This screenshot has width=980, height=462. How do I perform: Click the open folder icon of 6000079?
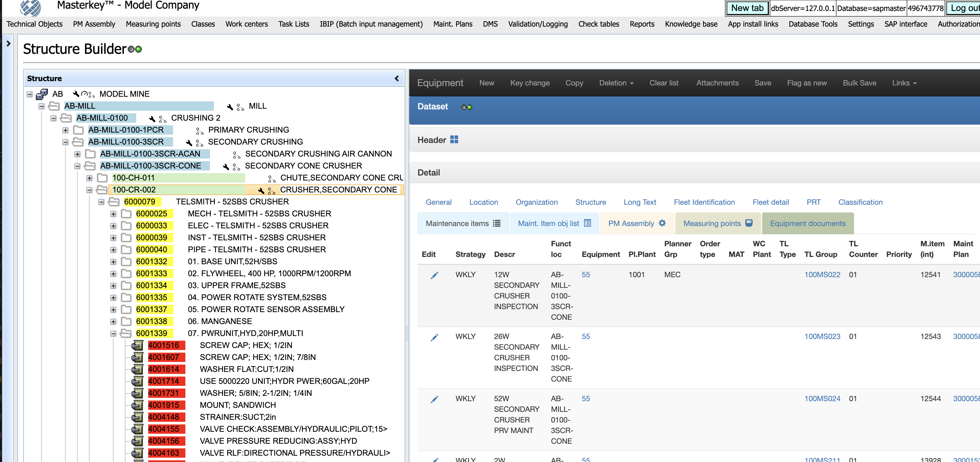tap(114, 202)
